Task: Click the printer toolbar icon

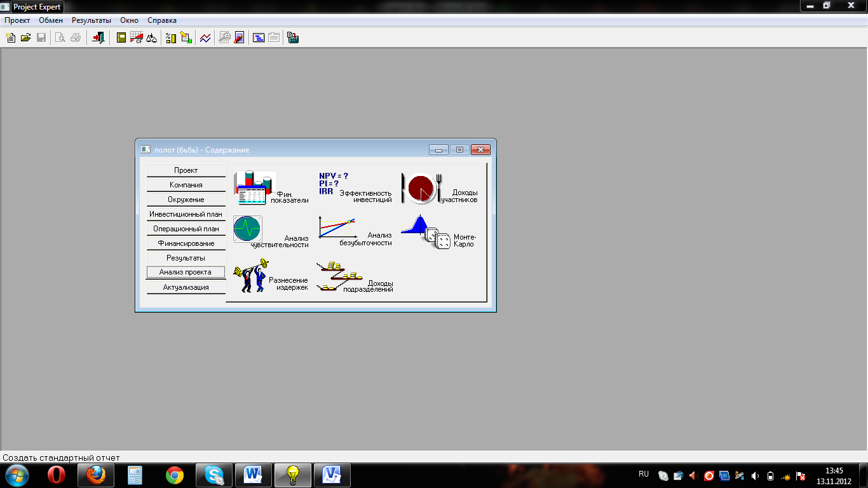Action: pos(76,37)
